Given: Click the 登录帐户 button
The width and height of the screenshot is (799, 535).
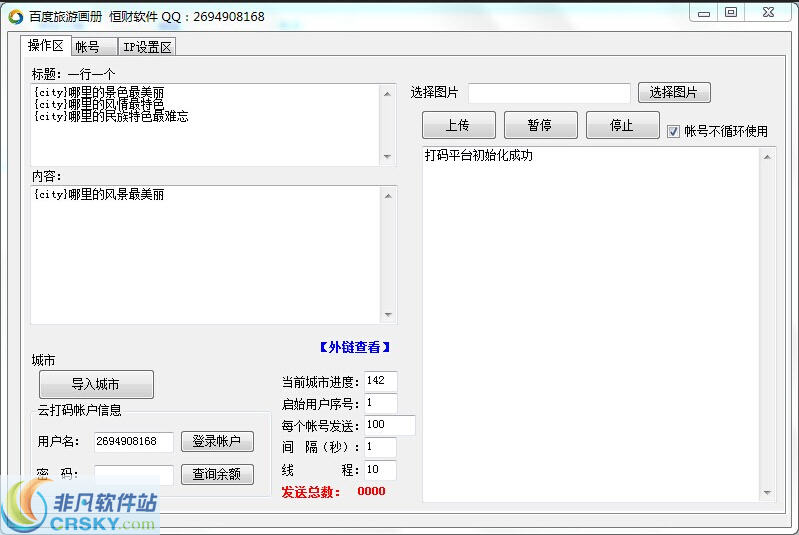Looking at the screenshot, I should point(217,441).
